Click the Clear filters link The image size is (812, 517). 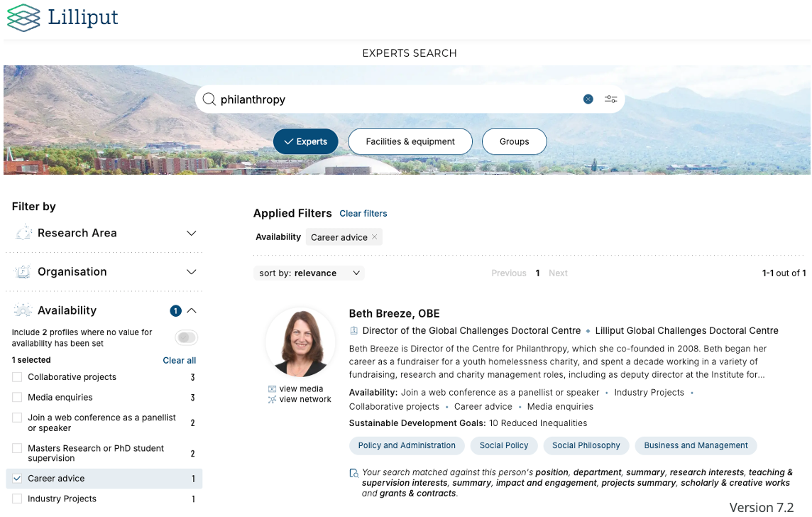363,214
